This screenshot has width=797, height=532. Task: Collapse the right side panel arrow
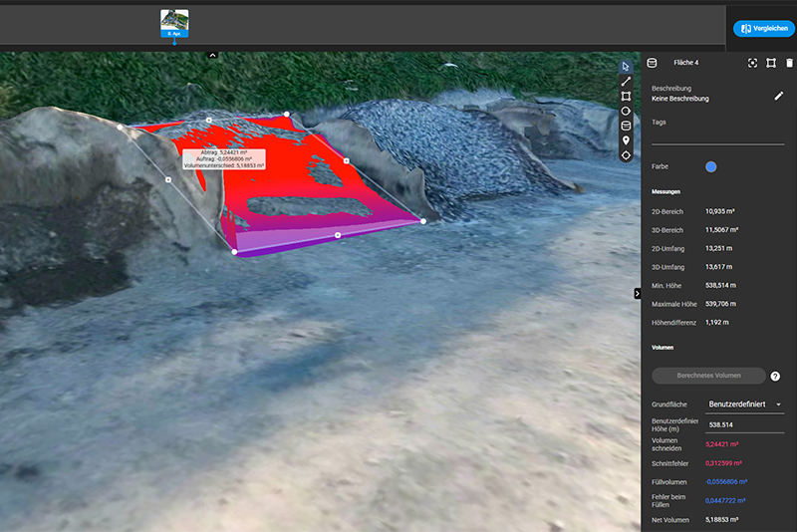638,293
